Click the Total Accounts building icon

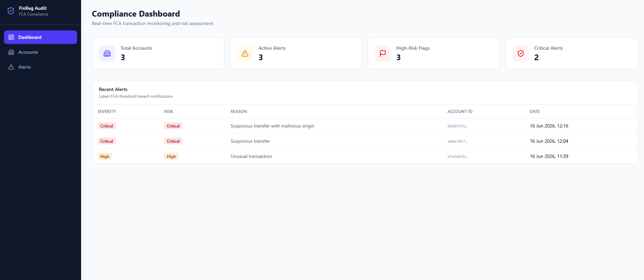[x=107, y=53]
